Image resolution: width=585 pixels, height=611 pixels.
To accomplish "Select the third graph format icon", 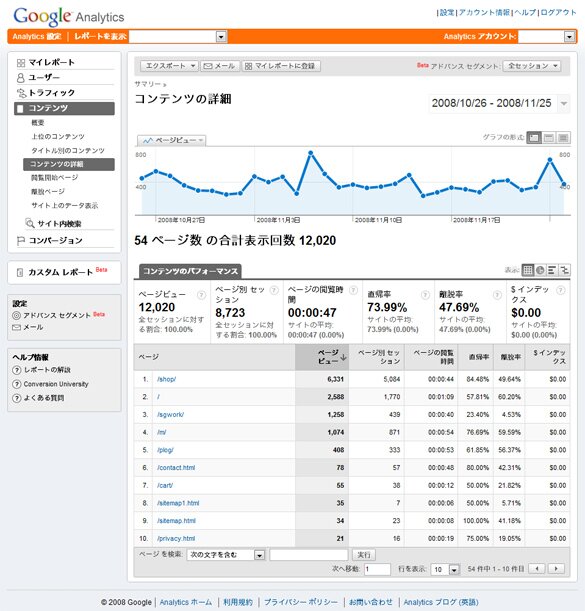I will pyautogui.click(x=563, y=138).
